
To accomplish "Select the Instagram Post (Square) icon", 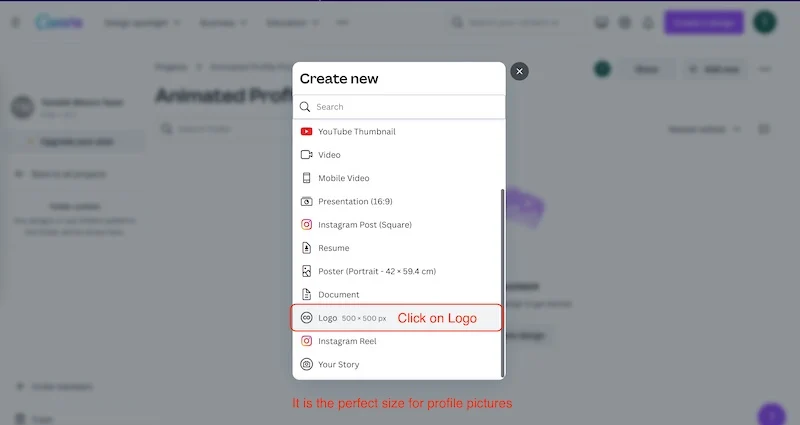I will pyautogui.click(x=307, y=225).
